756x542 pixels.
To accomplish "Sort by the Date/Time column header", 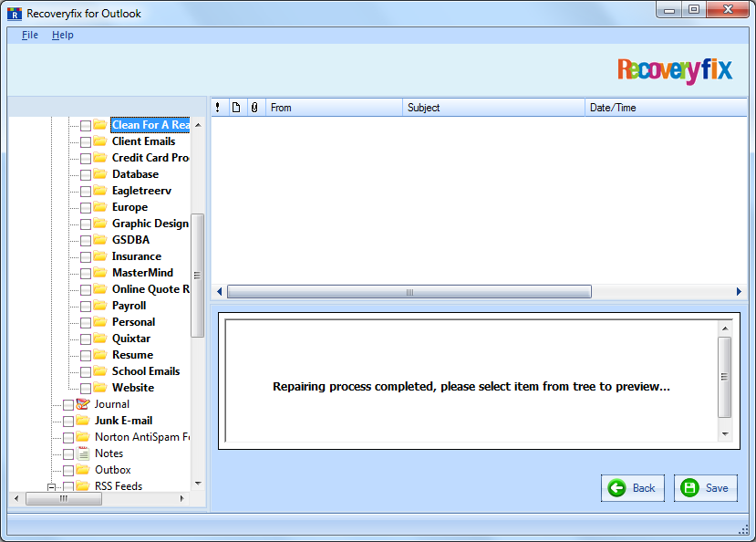I will (666, 108).
